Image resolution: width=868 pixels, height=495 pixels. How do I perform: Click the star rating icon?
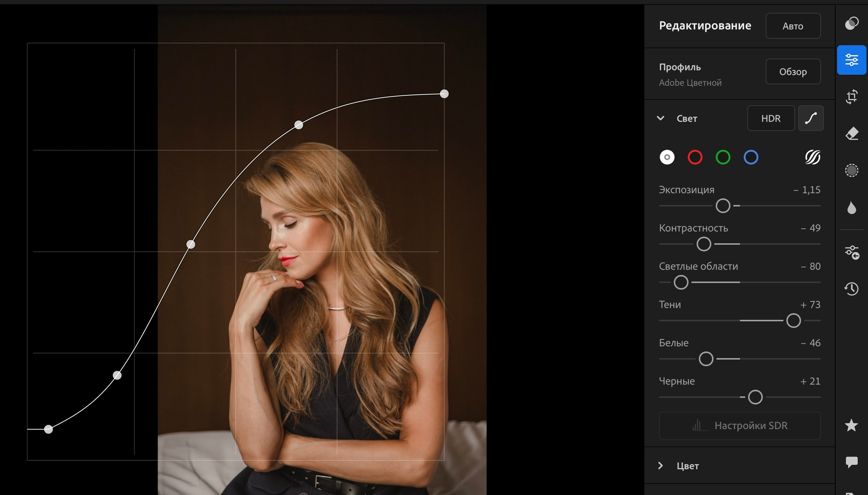851,425
